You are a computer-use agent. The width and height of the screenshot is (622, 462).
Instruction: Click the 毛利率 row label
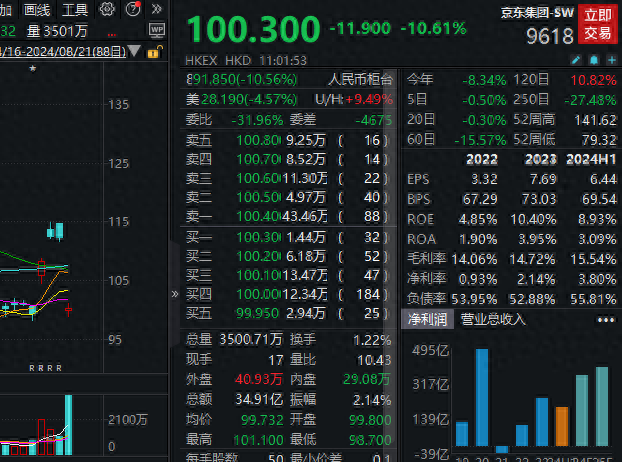click(426, 258)
